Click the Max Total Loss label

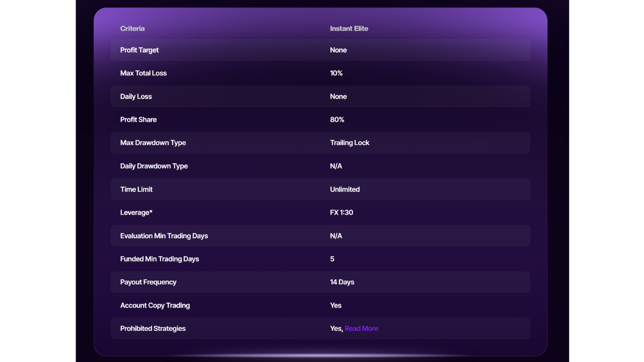tap(143, 73)
